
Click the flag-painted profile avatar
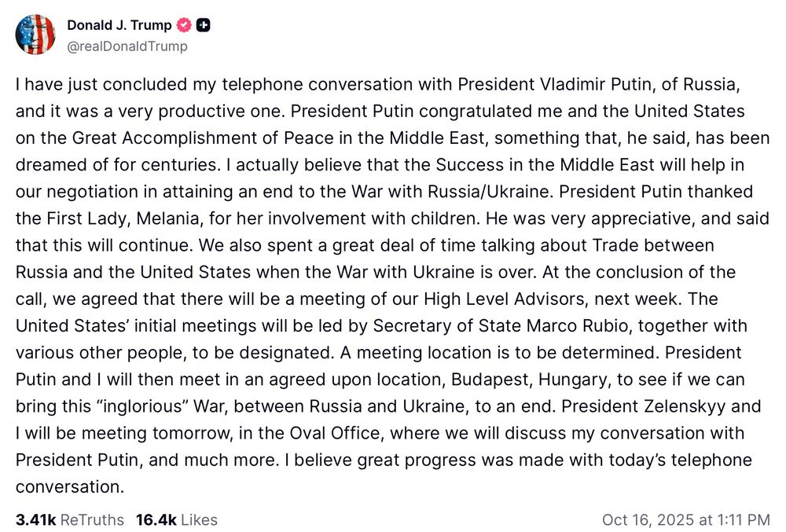[x=35, y=35]
